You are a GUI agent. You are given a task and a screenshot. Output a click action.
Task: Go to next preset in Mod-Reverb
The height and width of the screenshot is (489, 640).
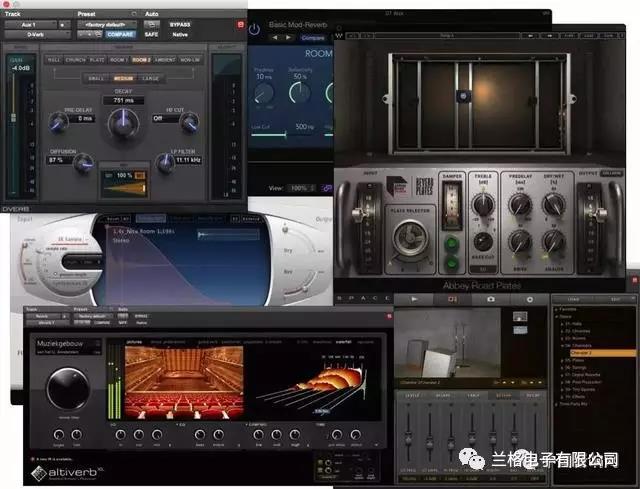pos(288,38)
